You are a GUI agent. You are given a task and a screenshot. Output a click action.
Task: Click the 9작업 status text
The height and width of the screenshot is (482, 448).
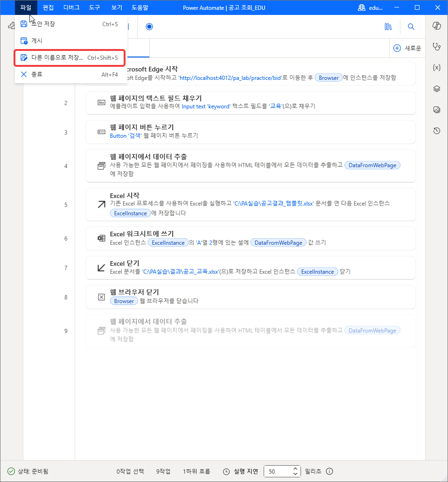coord(163,471)
